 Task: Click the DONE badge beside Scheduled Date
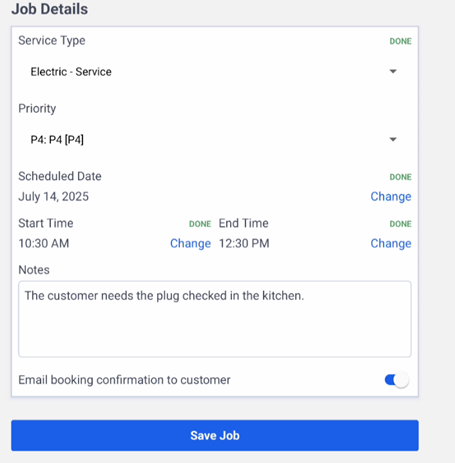[x=401, y=177]
